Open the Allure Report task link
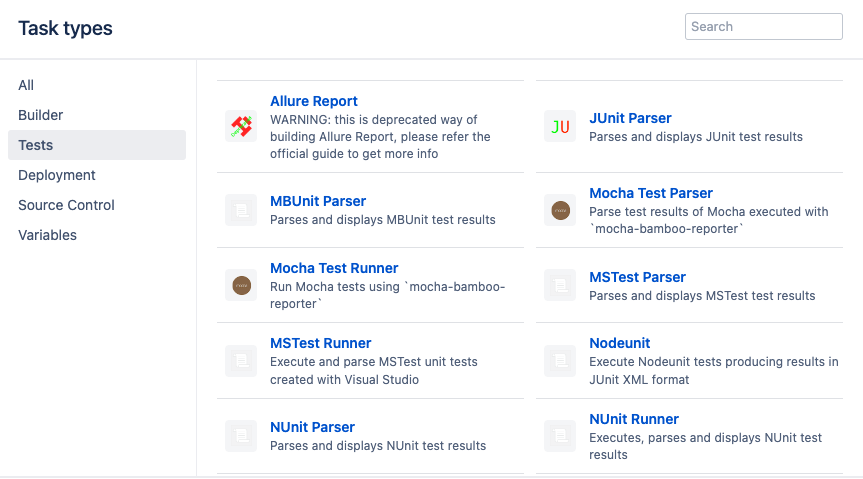Viewport: 863px width, 479px height. click(x=314, y=101)
